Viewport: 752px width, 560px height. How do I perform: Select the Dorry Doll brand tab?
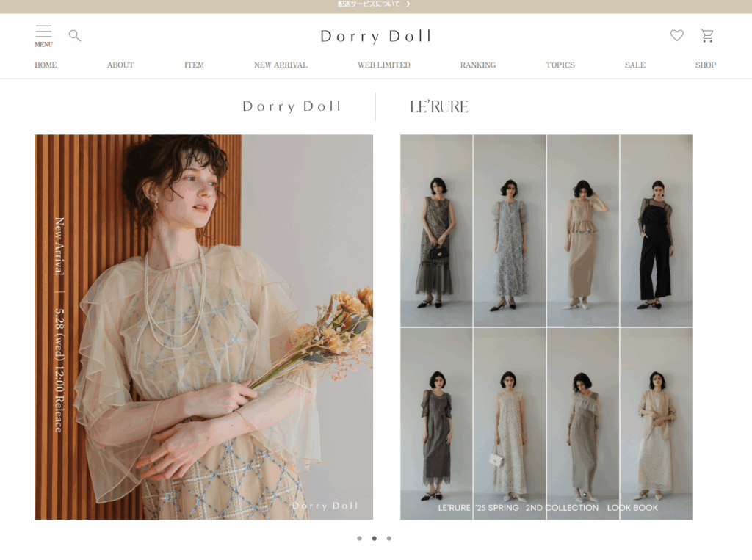292,106
